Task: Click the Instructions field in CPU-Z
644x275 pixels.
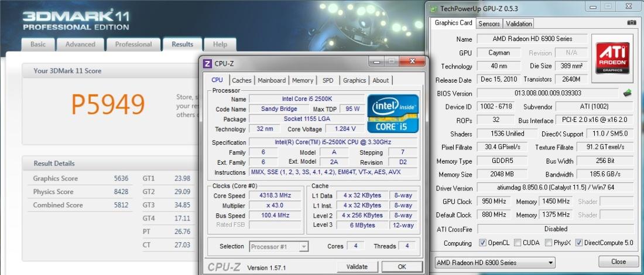Action: [x=333, y=172]
